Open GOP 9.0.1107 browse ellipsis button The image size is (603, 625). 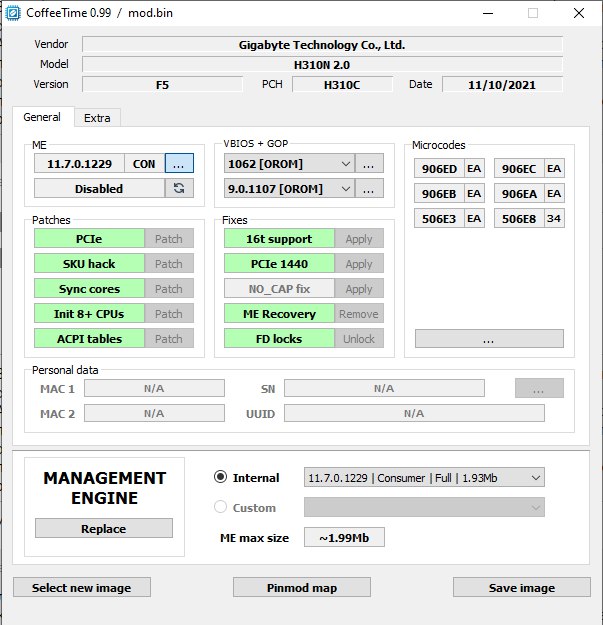click(x=369, y=189)
